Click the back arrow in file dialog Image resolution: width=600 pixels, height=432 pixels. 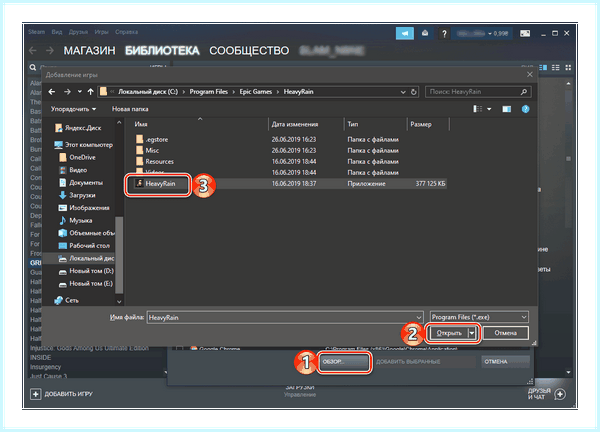52,92
